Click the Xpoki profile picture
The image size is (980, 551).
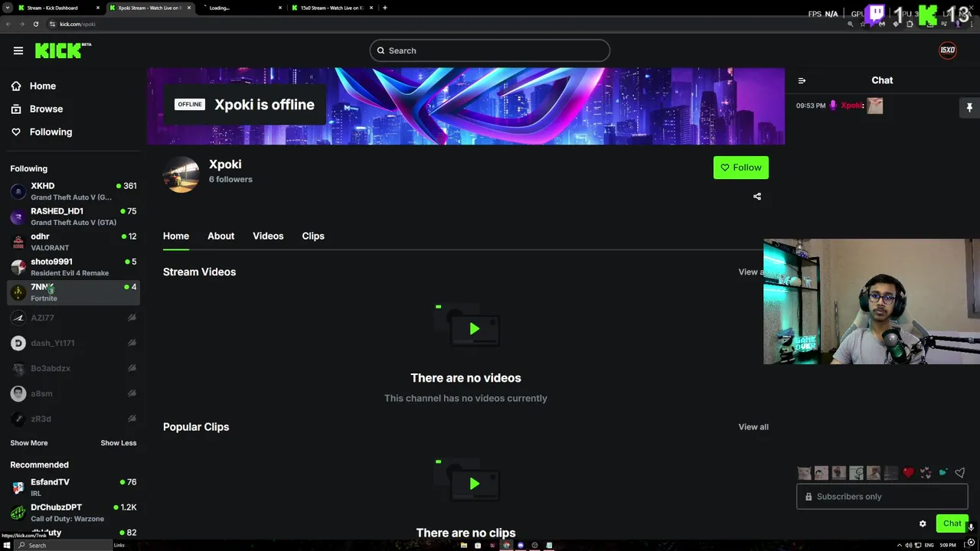[x=181, y=174]
